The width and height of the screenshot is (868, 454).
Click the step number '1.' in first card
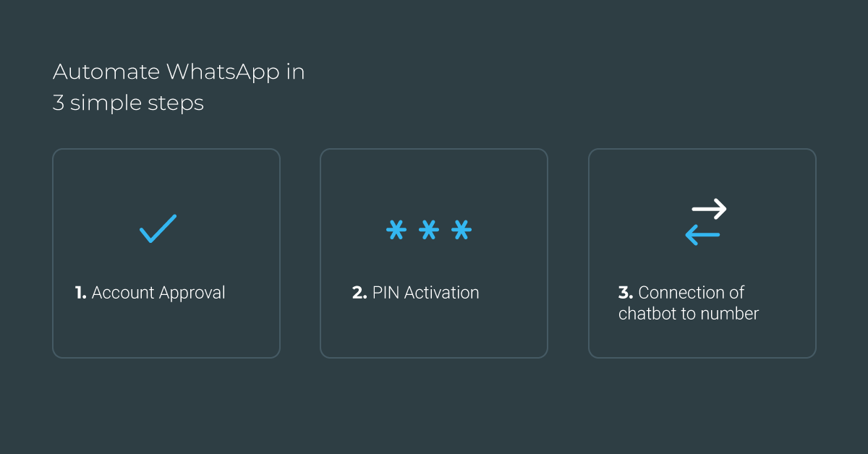click(x=80, y=293)
